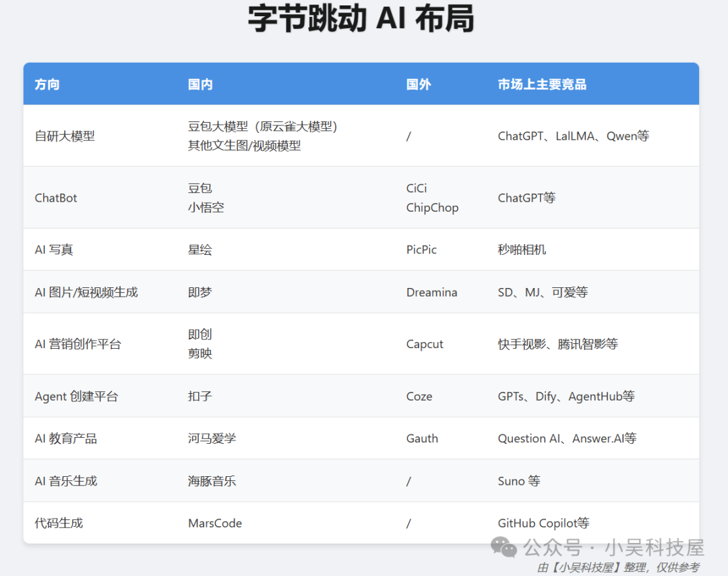
Task: Click Gauth cell
Action: (422, 438)
